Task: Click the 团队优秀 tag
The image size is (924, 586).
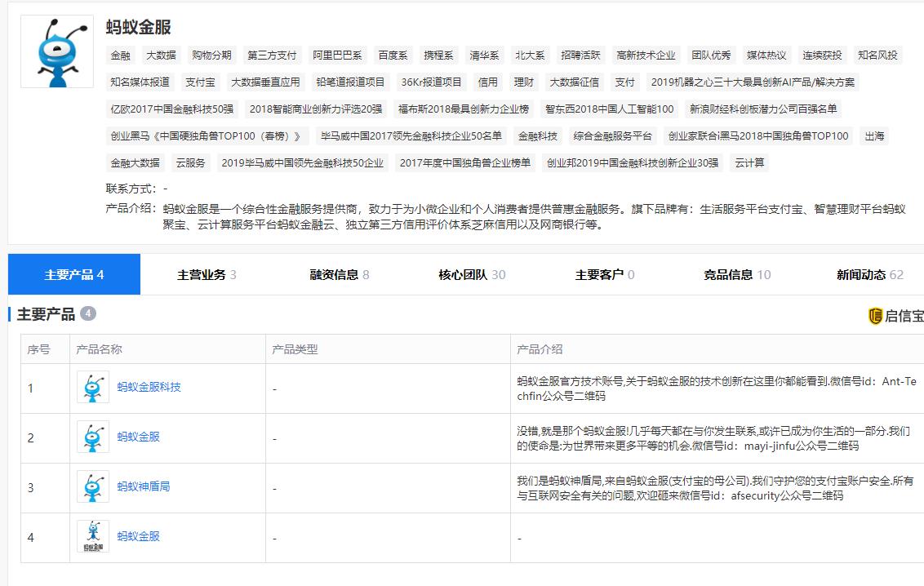Action: tap(711, 55)
